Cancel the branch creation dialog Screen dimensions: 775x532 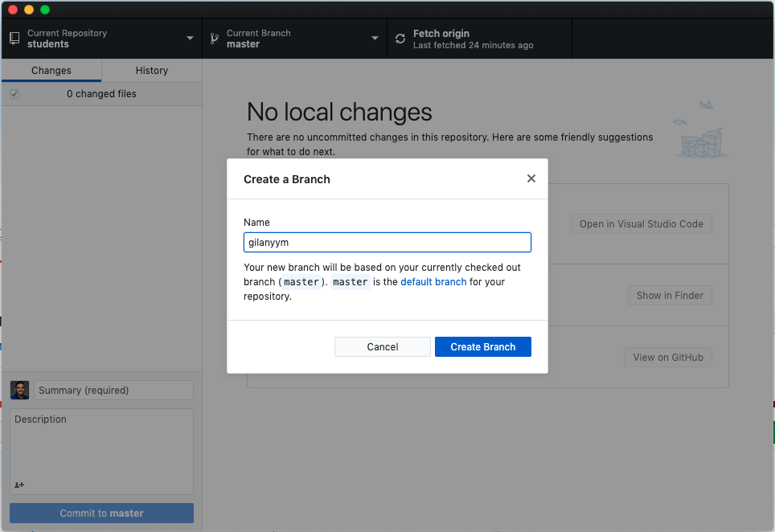click(382, 346)
